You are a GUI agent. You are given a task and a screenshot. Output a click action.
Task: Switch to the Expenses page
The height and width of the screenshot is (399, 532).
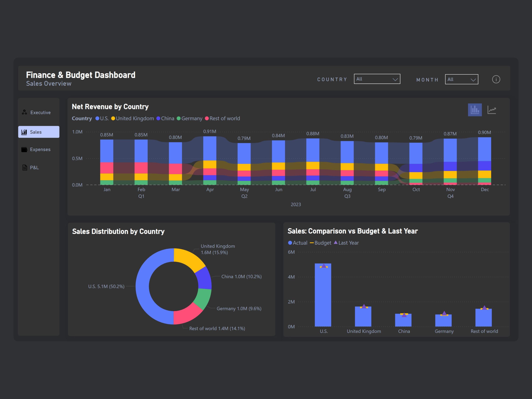pyautogui.click(x=40, y=149)
